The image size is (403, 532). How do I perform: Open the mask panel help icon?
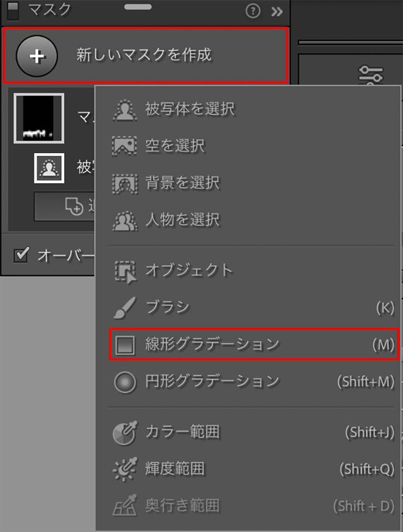253,10
